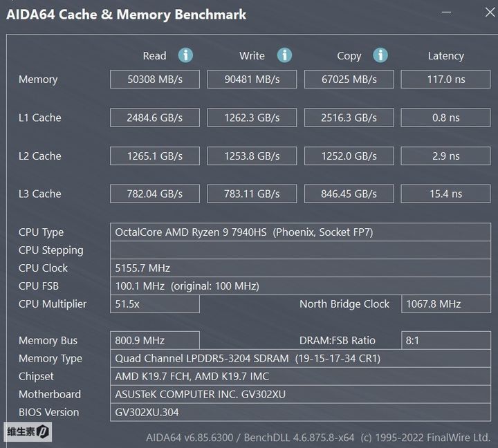Click the L3 Cache Copy value box

tap(349, 194)
